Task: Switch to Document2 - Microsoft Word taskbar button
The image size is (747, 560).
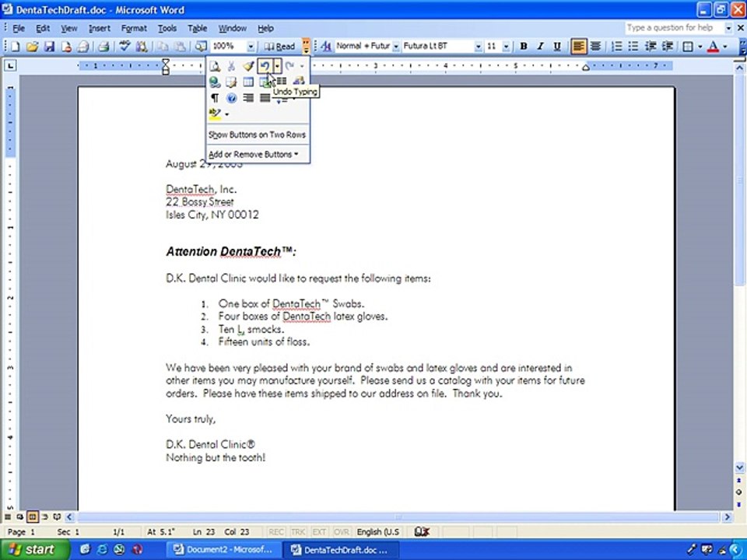Action: (223, 550)
